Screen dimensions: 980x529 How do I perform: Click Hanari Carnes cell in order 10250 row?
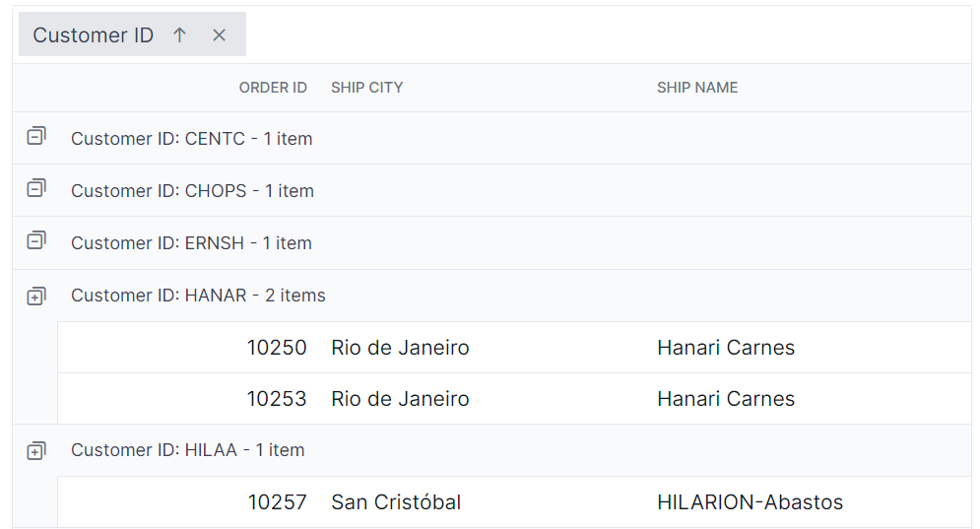726,348
